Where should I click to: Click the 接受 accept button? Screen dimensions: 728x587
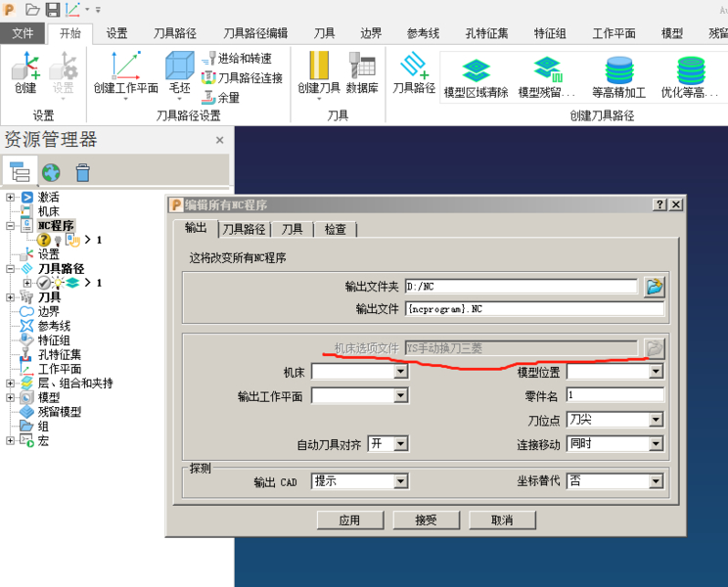click(x=427, y=520)
